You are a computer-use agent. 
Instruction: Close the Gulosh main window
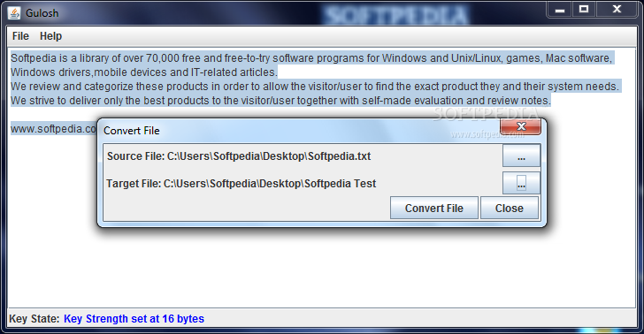[x=617, y=9]
